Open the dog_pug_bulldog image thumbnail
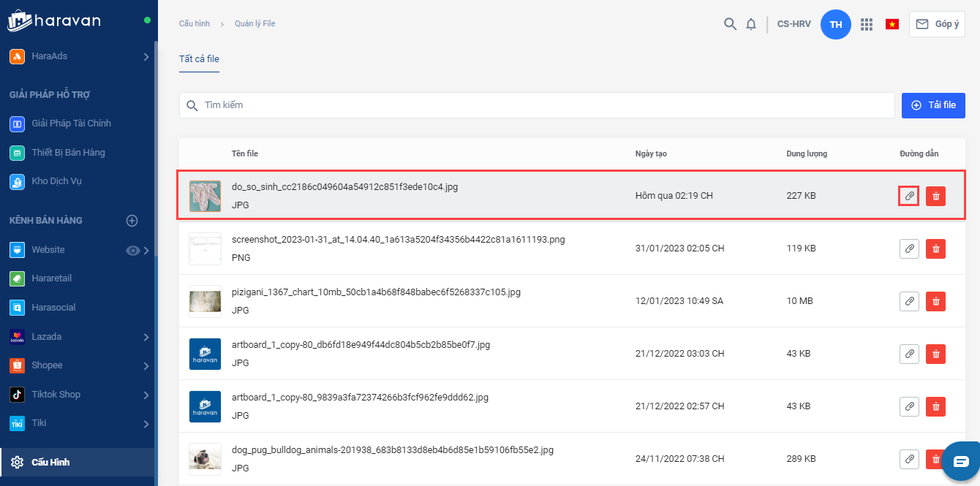980x486 pixels. point(205,458)
